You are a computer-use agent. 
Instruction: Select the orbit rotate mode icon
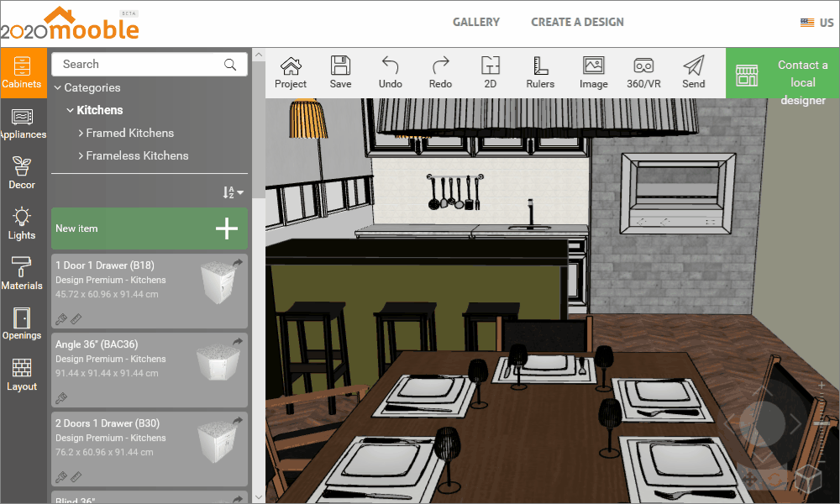(775, 479)
